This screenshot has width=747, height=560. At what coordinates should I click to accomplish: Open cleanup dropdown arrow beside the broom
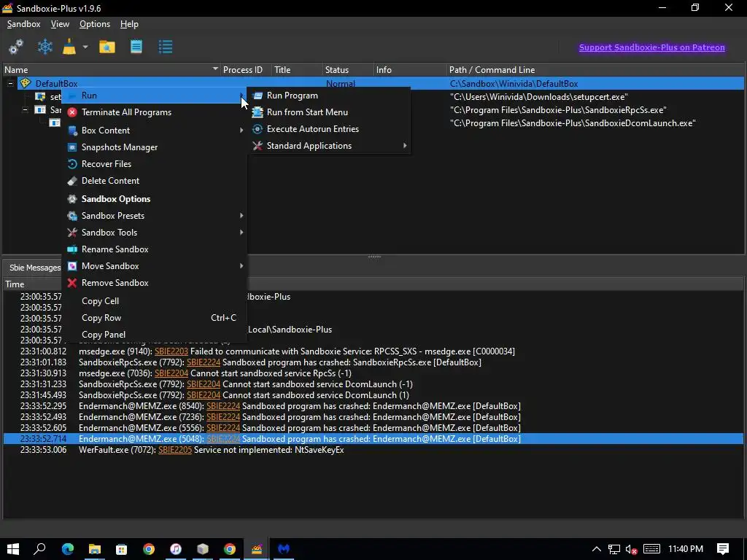click(85, 47)
